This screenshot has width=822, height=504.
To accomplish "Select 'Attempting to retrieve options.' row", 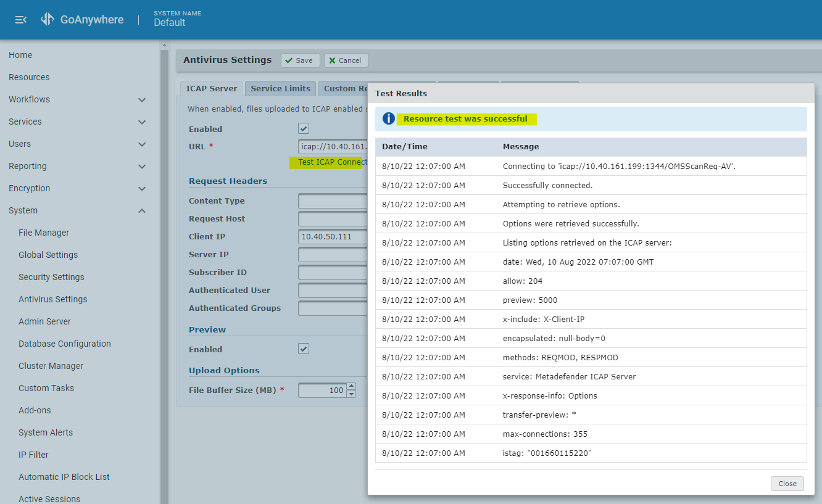I will 591,204.
